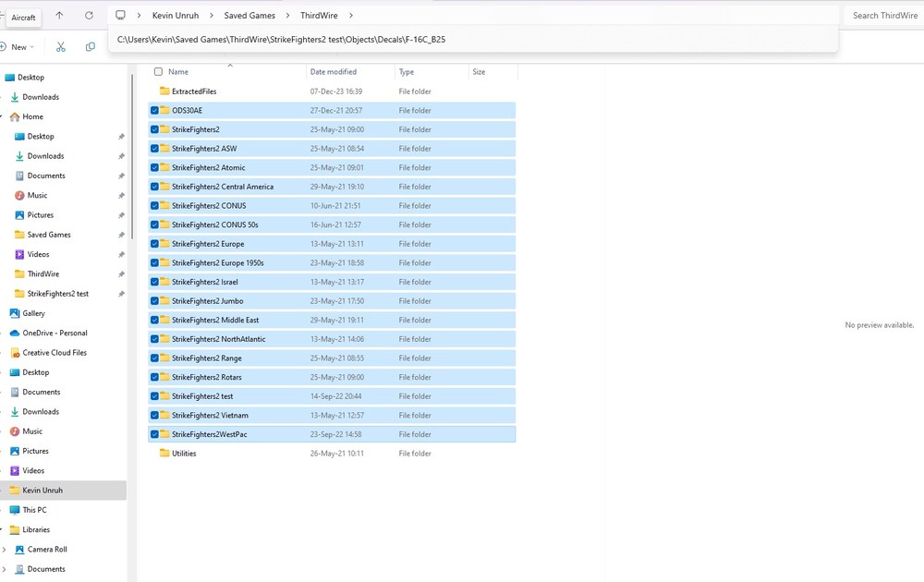Viewport: 924px width, 582px height.
Task: Click pin icon beside StrikeFighters2 test
Action: click(x=121, y=294)
